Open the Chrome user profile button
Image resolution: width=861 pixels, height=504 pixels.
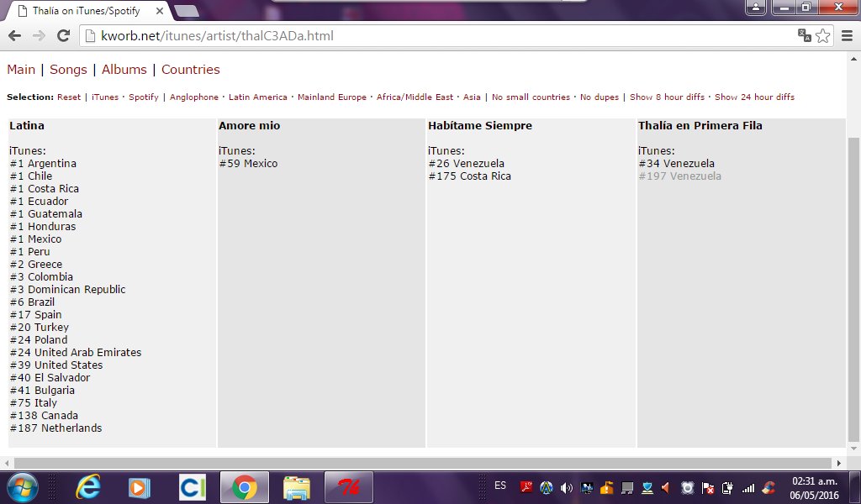click(756, 7)
